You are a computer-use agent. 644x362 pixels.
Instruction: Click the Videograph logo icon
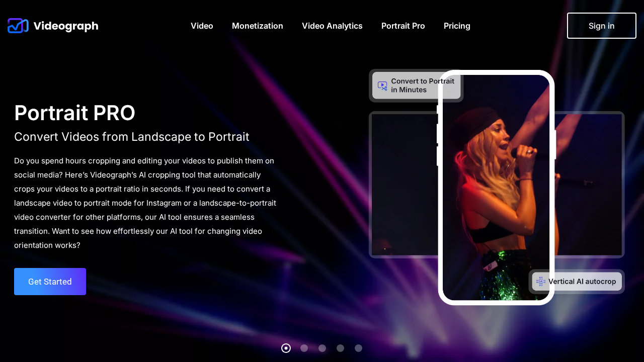click(x=18, y=26)
